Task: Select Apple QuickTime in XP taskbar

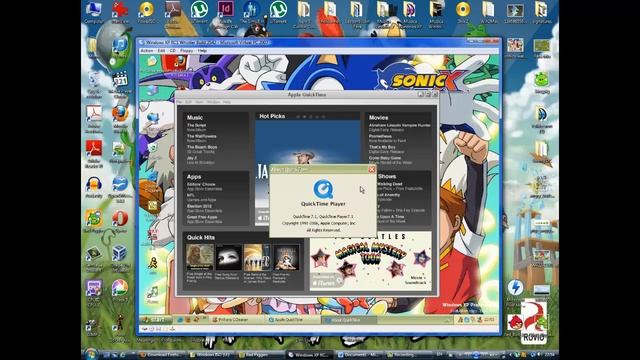Action: 292,320
